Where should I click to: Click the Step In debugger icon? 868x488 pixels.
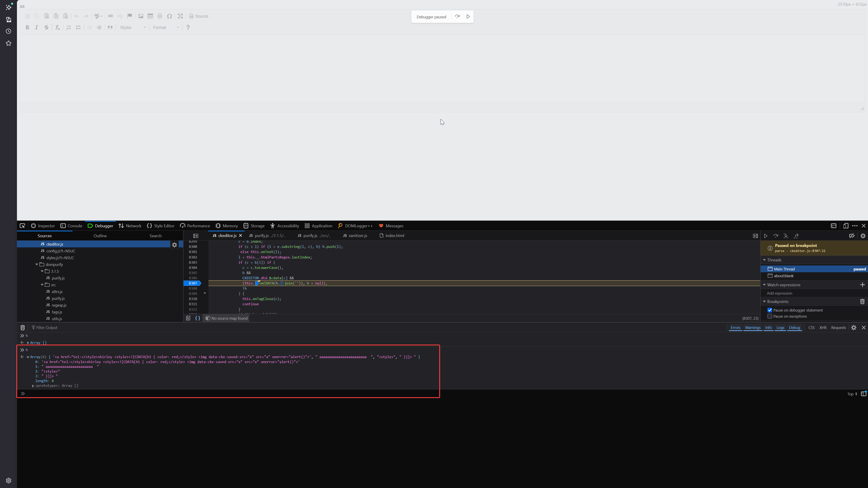786,236
